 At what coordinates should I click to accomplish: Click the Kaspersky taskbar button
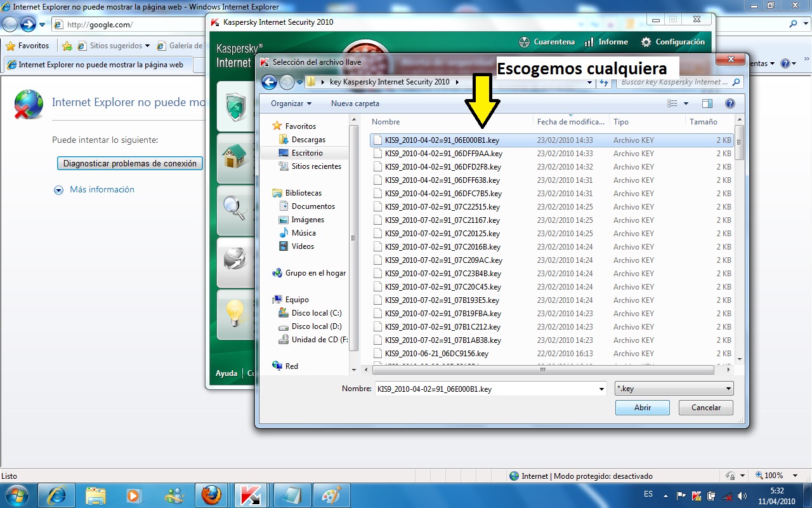pyautogui.click(x=252, y=495)
